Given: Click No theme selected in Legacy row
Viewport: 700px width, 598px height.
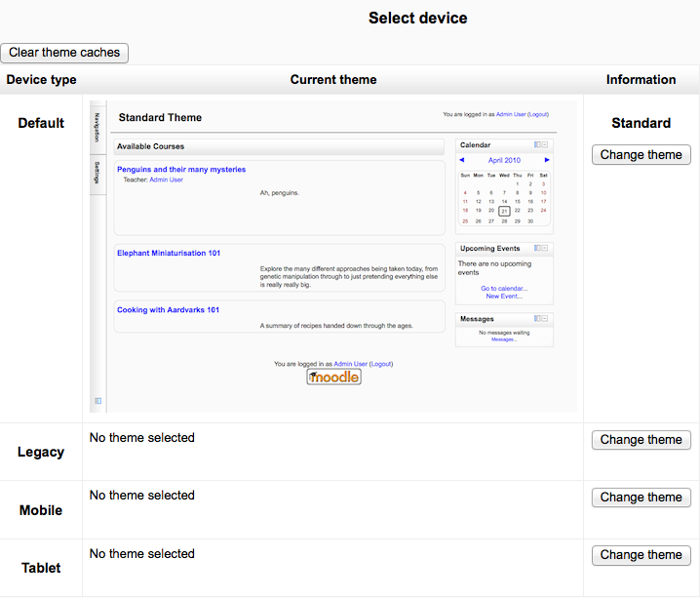Looking at the screenshot, I should pyautogui.click(x=142, y=438).
